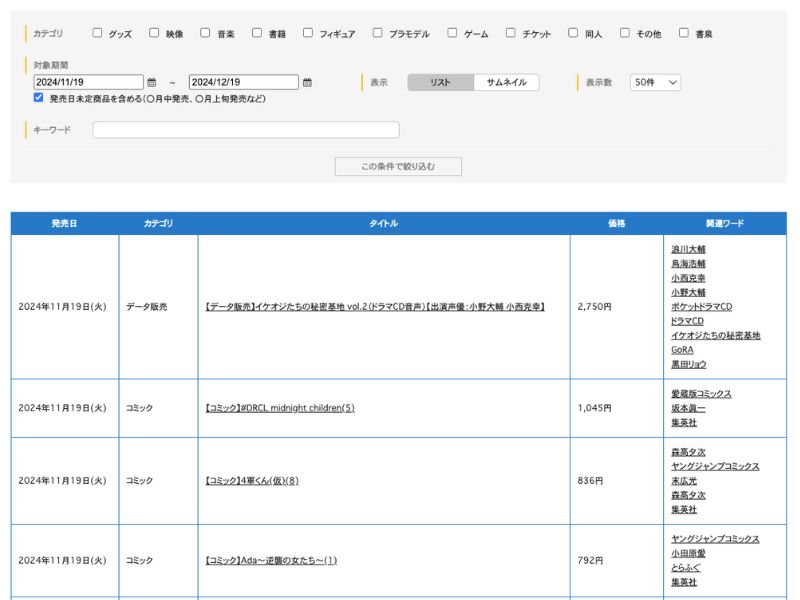Switch to サムネイル display view
This screenshot has height=600, width=800.
506,83
